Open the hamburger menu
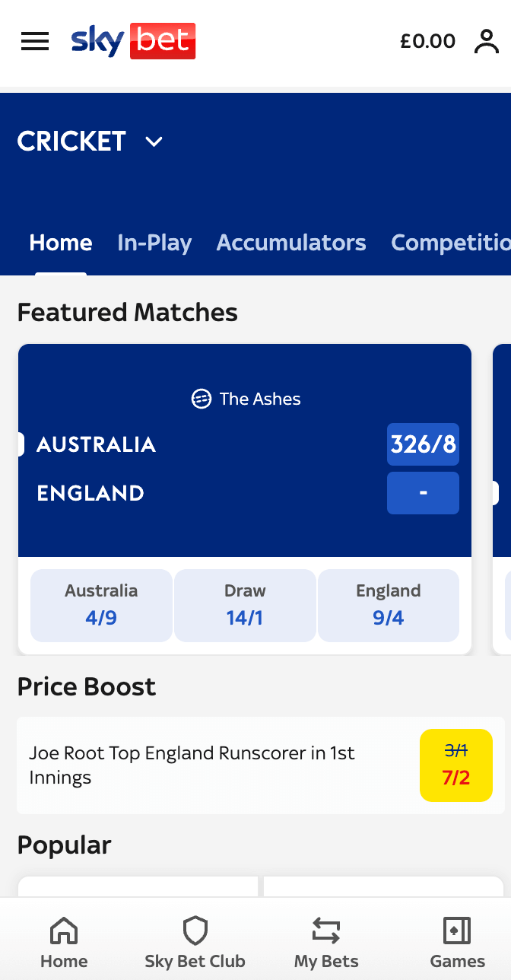 [x=35, y=41]
